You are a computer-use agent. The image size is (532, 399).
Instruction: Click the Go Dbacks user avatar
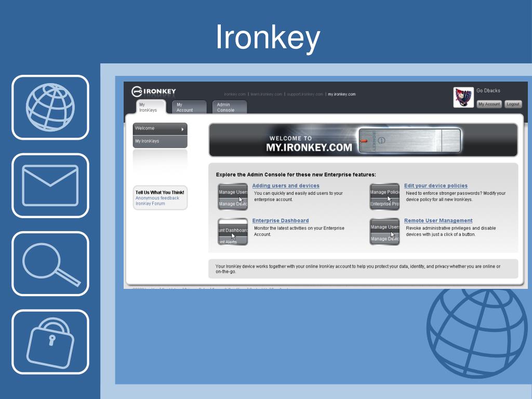click(463, 97)
